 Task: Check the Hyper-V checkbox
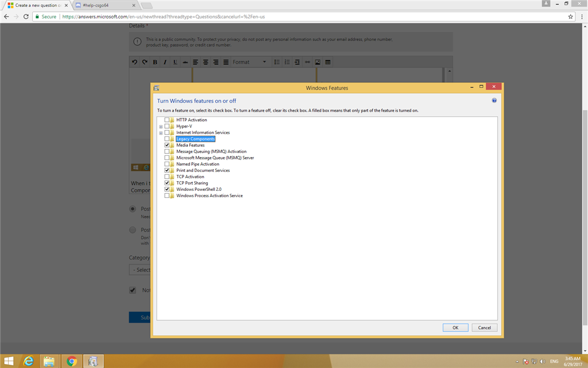[x=167, y=126]
